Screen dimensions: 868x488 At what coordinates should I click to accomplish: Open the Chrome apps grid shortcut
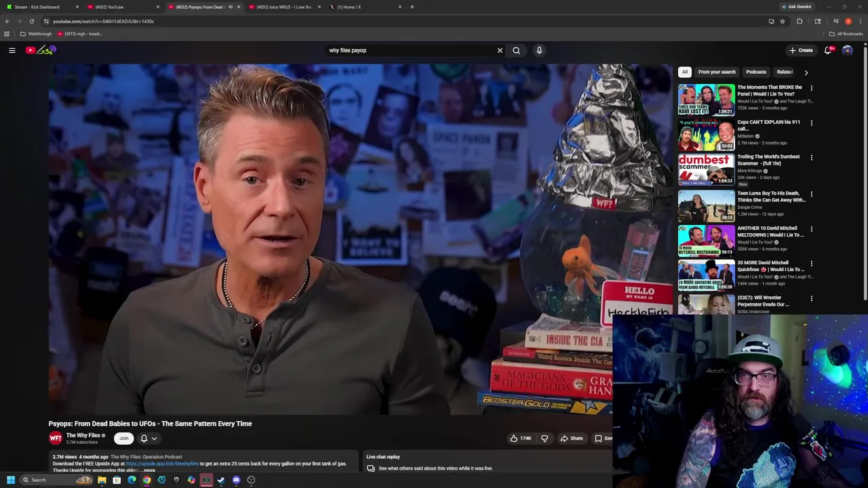click(x=7, y=34)
